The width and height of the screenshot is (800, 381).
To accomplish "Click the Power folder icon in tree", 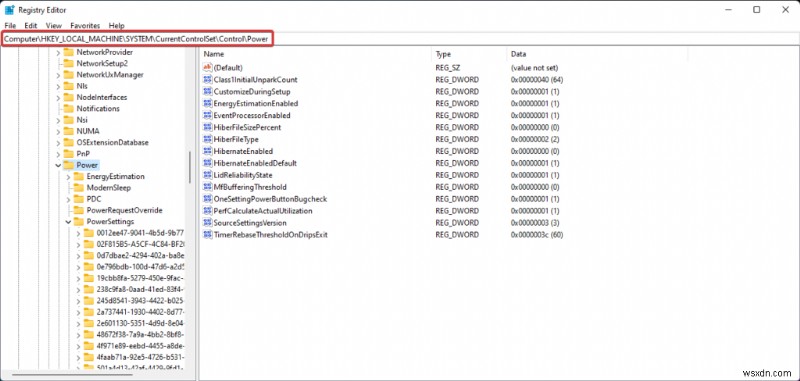I will point(68,165).
